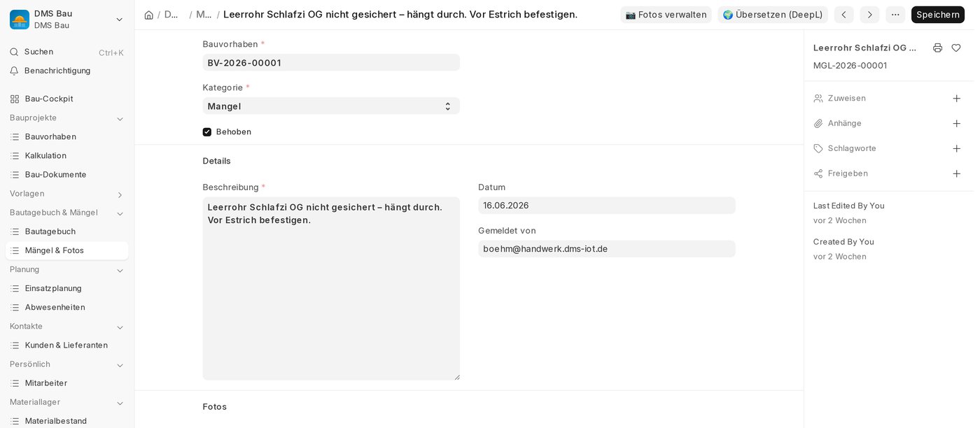Click Speichern to save
The image size is (980, 428).
938,15
